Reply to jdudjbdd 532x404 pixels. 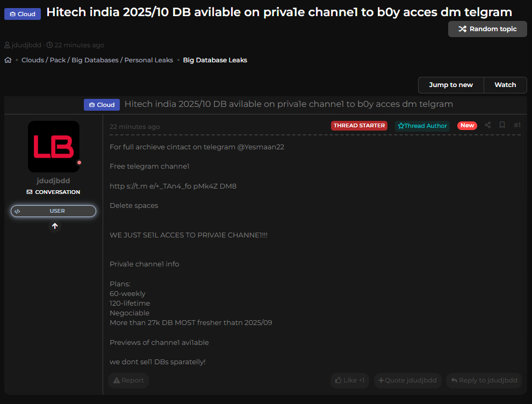[484, 380]
